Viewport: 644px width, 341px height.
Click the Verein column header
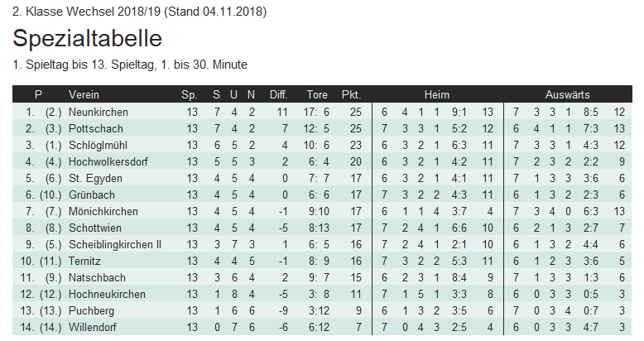click(x=84, y=94)
